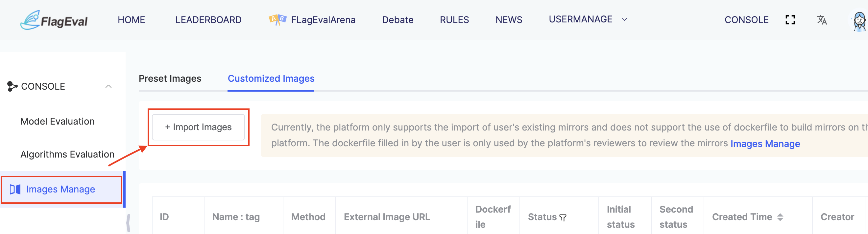Viewport: 868px width, 234px height.
Task: Go to Algorithms Evaluation page
Action: coord(67,154)
